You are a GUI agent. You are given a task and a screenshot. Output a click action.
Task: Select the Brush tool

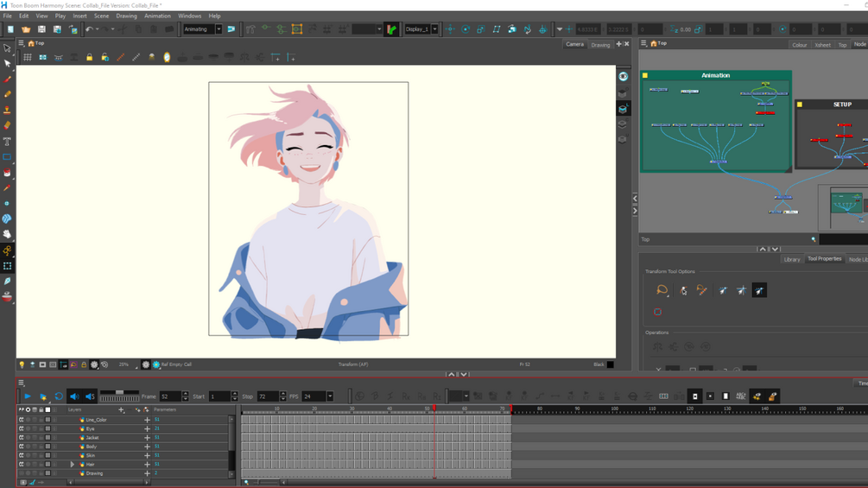click(x=7, y=79)
